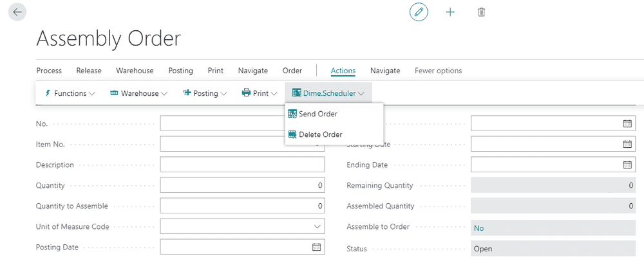Click the Send Order icon
The image size is (644, 279).
point(292,114)
